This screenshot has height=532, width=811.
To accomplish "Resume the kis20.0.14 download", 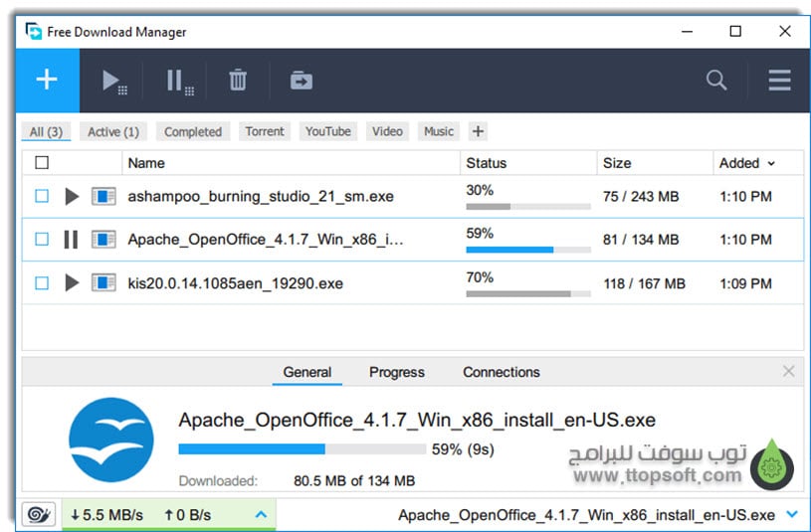I will pyautogui.click(x=72, y=282).
